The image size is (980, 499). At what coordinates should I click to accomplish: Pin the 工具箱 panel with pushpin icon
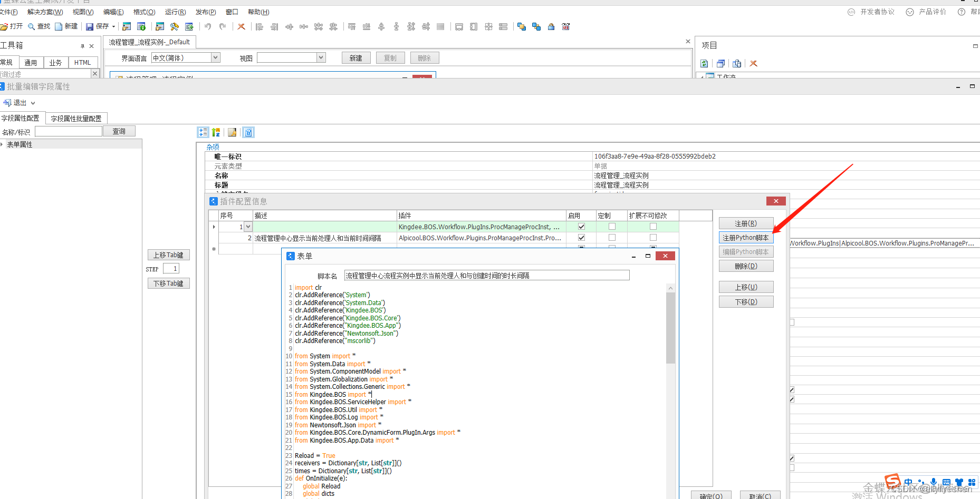click(x=82, y=46)
